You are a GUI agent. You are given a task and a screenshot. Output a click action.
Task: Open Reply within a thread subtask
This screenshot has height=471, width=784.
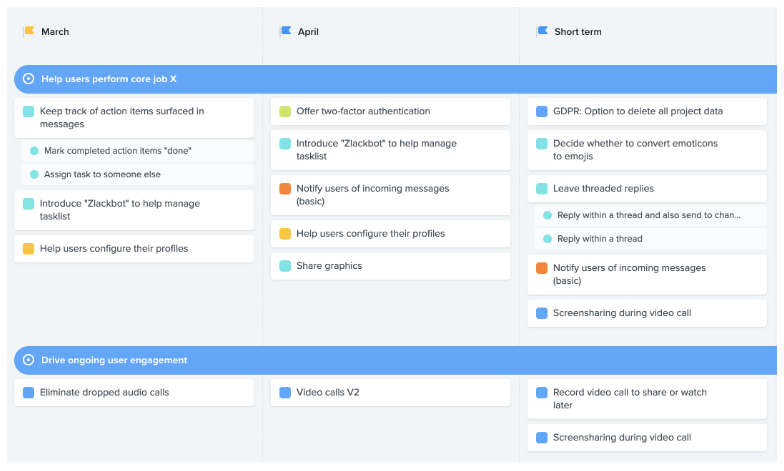[650, 238]
